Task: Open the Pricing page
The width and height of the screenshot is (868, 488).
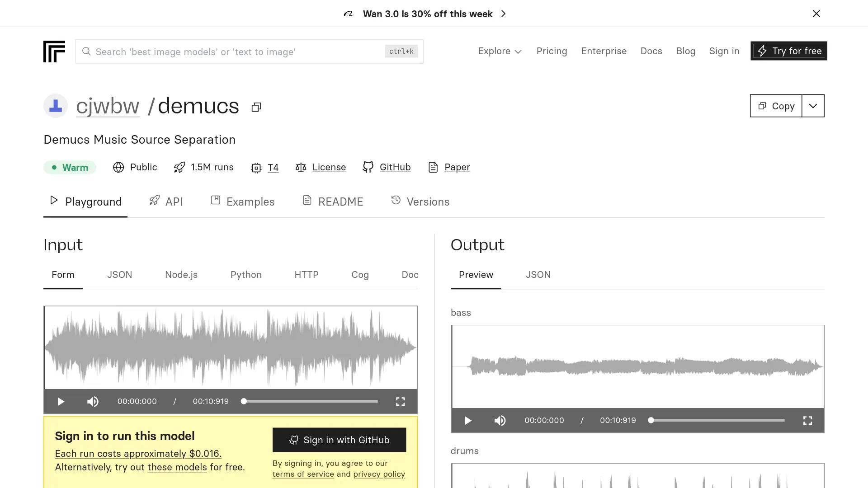Action: 552,51
